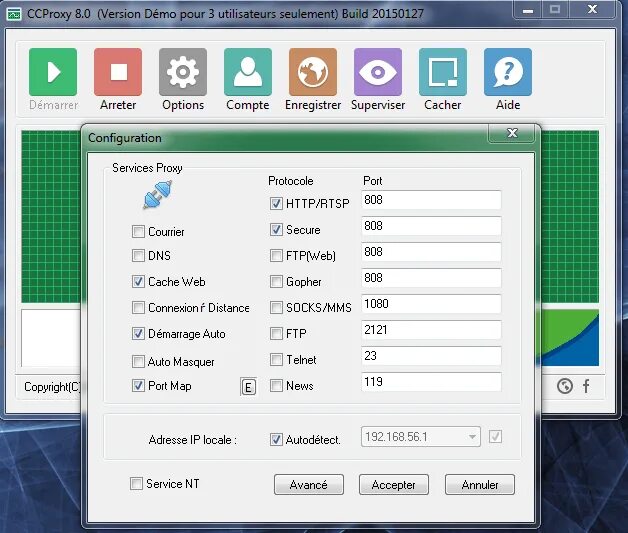Click the Cacher hide icon
Screen dimensions: 628x533
click(x=443, y=72)
